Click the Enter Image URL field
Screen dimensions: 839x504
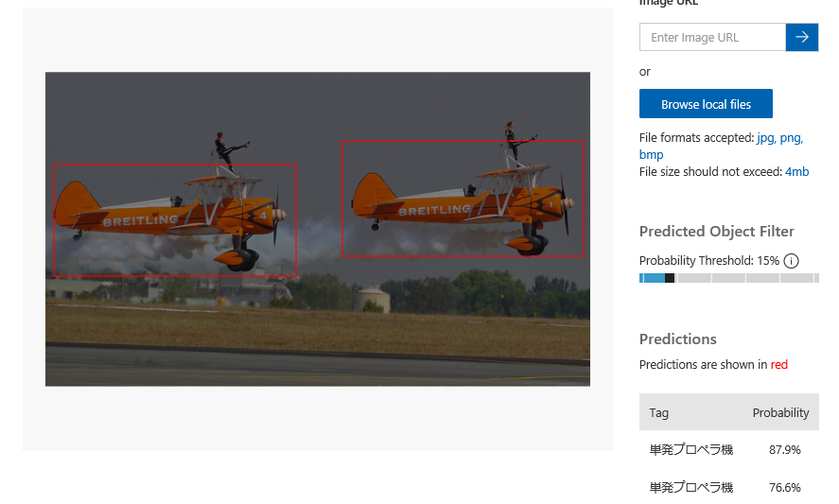click(x=712, y=37)
